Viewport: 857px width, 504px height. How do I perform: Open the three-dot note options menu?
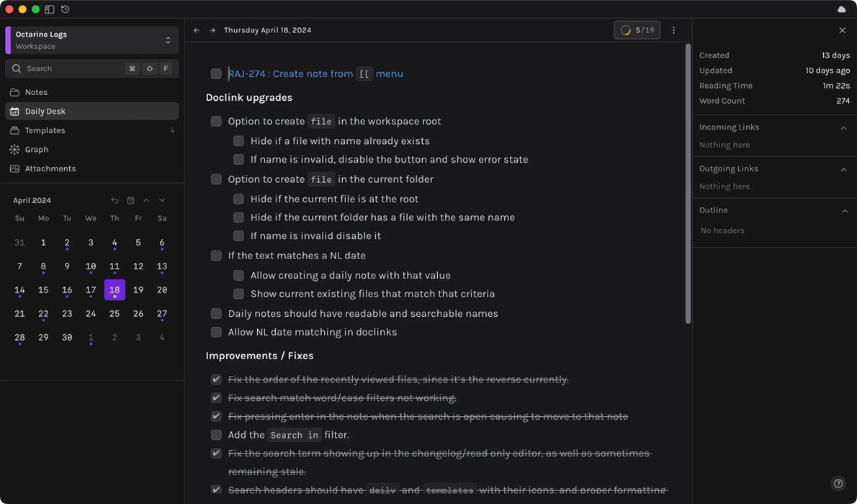[x=673, y=30]
